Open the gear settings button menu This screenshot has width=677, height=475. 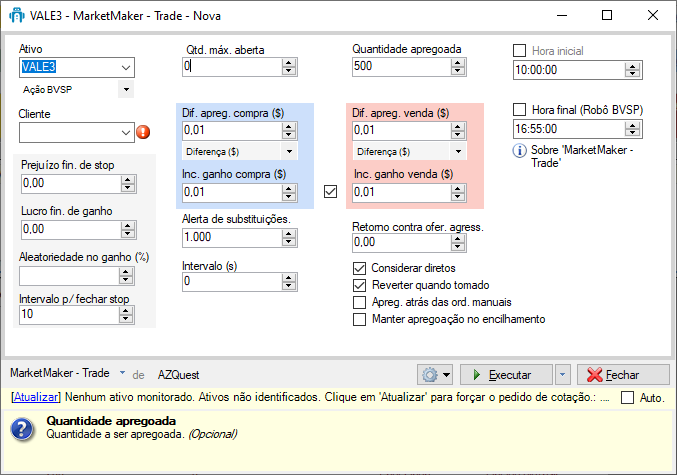[436, 374]
